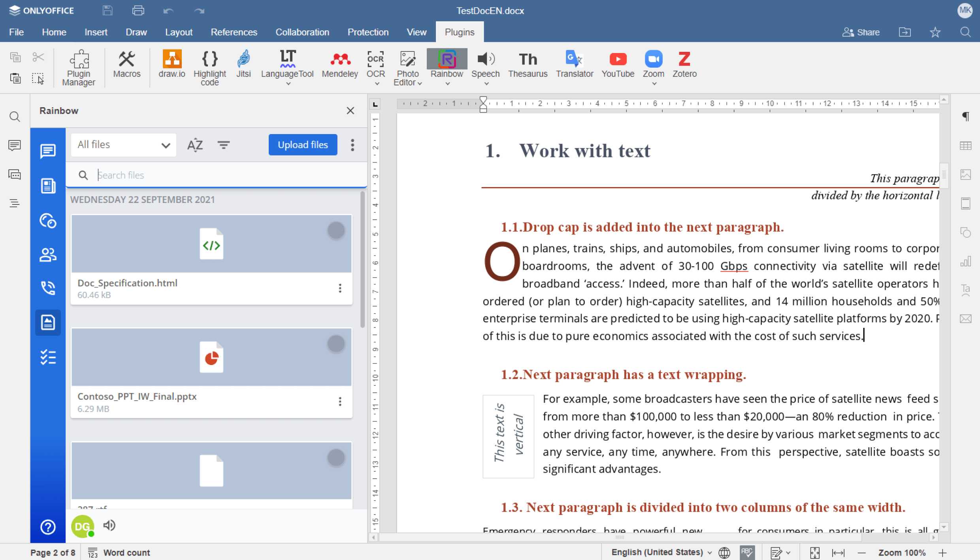
Task: Select the Contoso_PPT_IW_Final.pptx file circle
Action: pyautogui.click(x=336, y=344)
